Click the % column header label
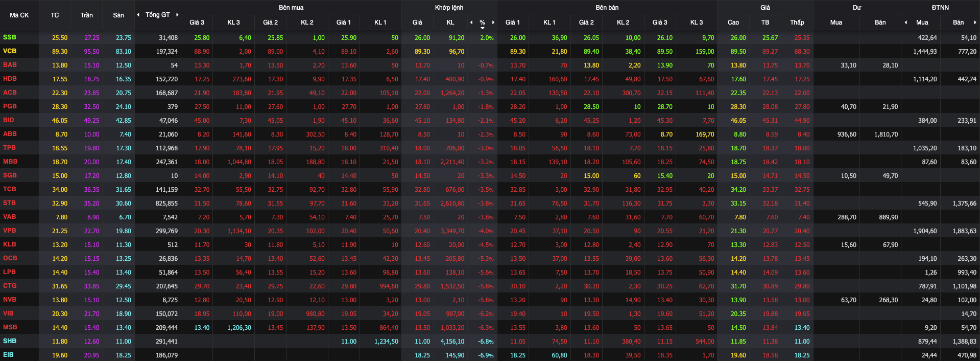This screenshot has height=361, width=980. (482, 22)
